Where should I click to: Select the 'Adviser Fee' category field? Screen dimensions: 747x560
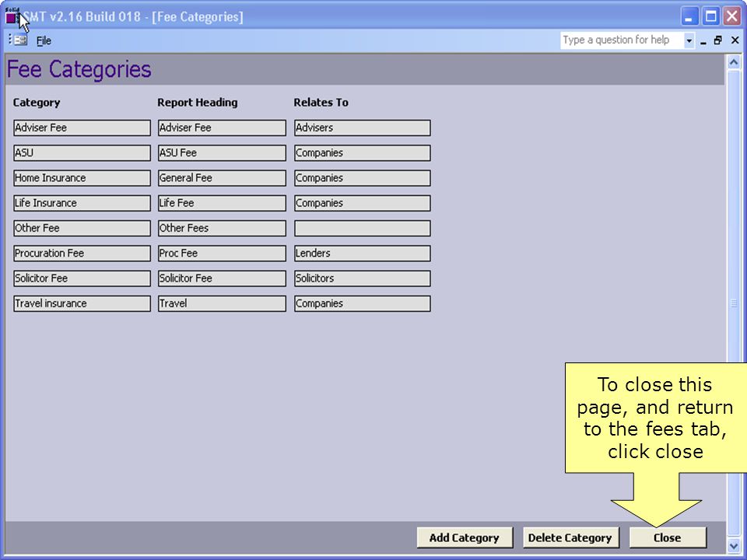82,128
